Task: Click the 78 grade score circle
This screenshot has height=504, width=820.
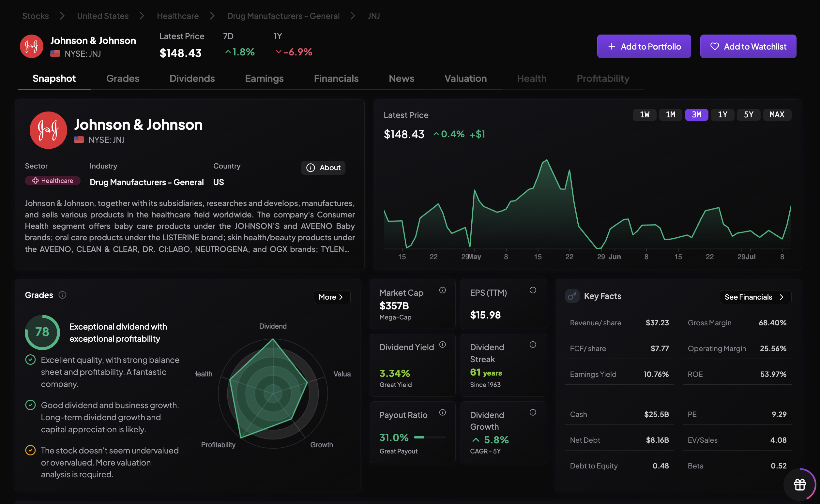Action: (x=42, y=332)
